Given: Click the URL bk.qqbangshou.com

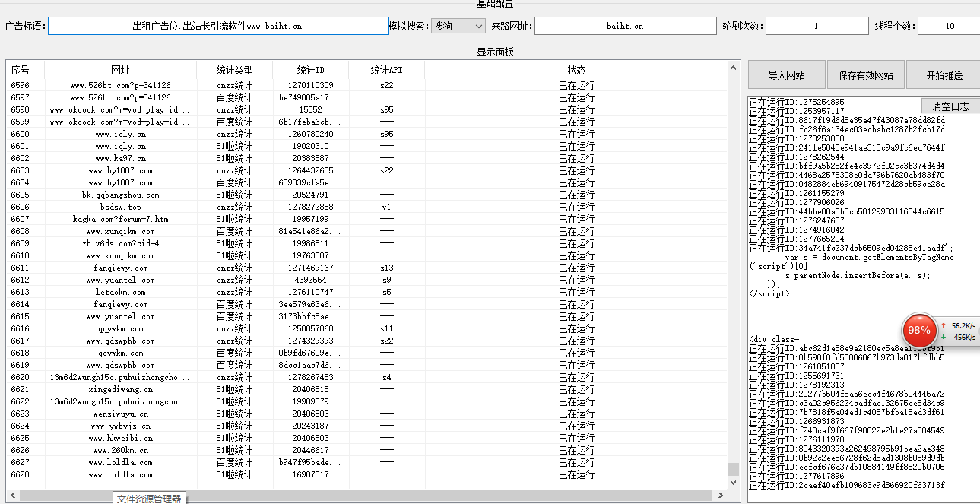Looking at the screenshot, I should click(x=120, y=195).
